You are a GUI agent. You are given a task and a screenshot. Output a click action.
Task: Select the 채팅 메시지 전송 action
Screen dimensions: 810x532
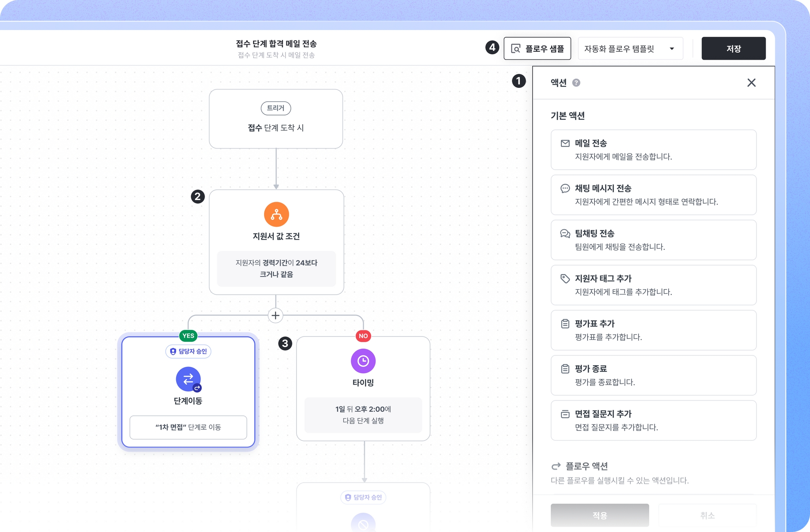[653, 195]
